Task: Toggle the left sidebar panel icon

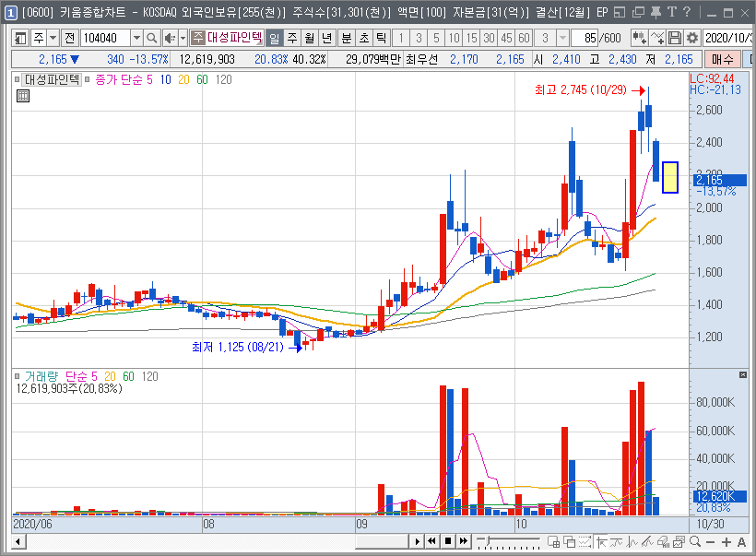Action: coord(20,38)
